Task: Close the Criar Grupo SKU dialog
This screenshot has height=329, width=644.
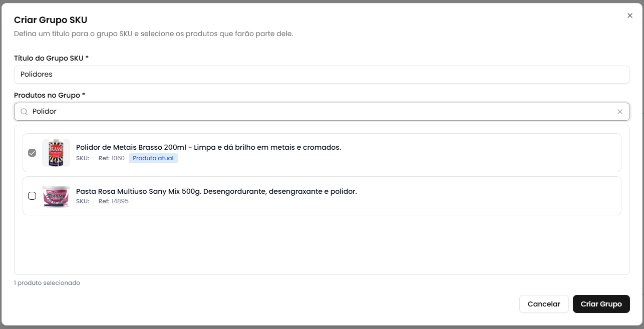Action: [629, 16]
